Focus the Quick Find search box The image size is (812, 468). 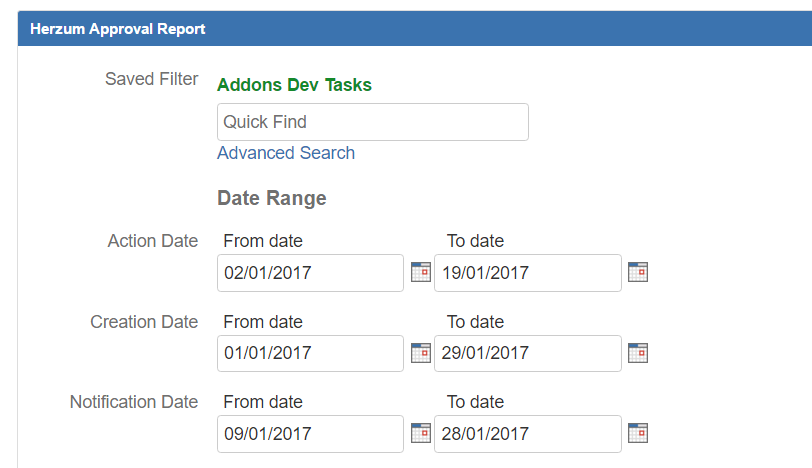click(x=372, y=122)
